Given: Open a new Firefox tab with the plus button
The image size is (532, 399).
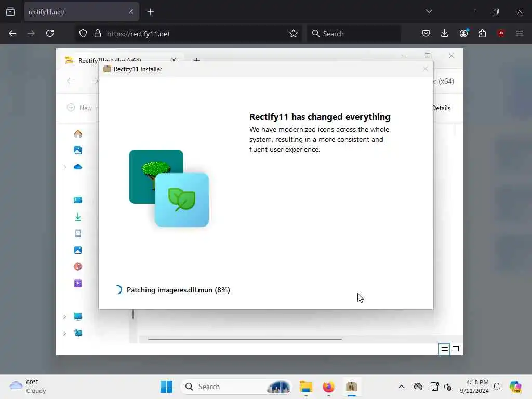Looking at the screenshot, I should point(151,12).
